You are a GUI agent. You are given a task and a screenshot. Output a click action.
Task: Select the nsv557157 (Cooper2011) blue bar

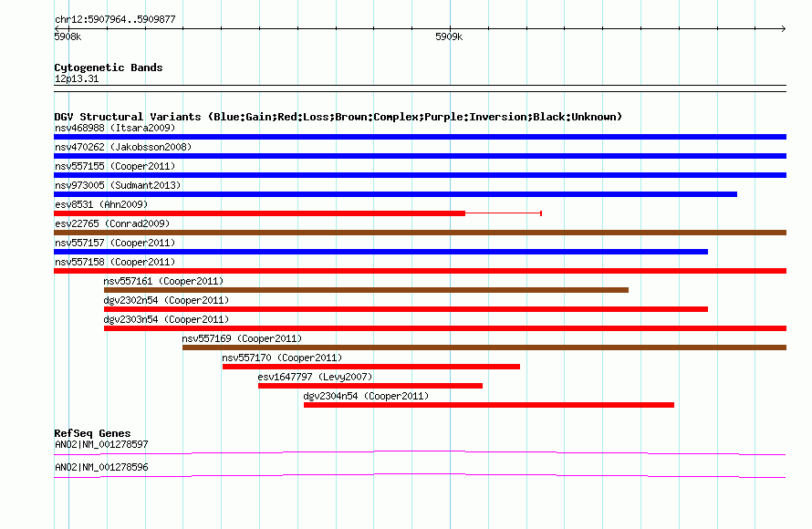click(380, 252)
